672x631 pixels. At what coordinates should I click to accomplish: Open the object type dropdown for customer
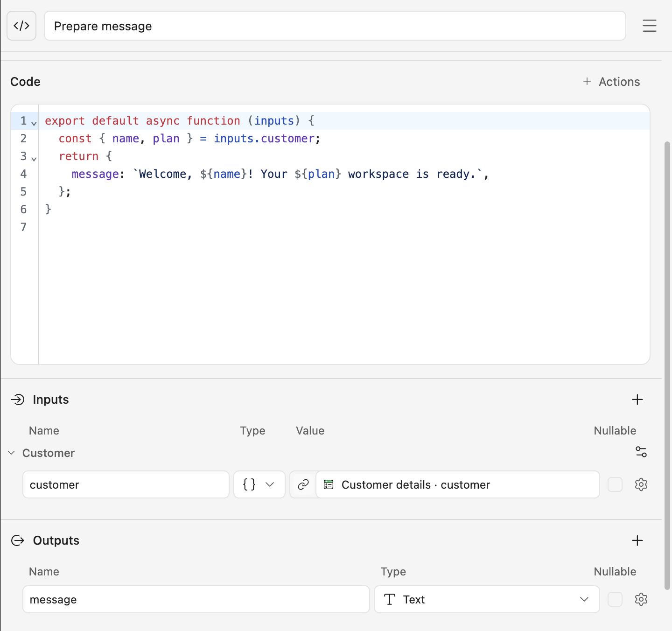pos(259,484)
